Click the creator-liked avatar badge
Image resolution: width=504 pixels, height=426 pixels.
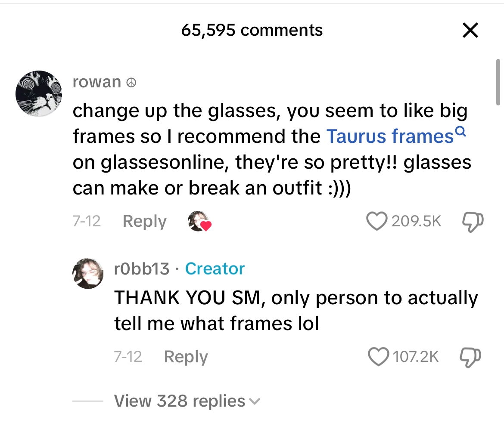[199, 222]
